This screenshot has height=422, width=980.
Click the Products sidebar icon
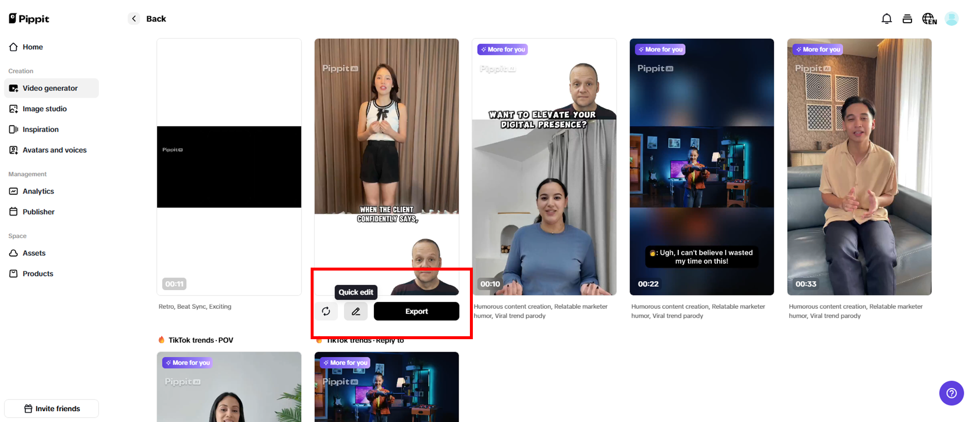pyautogui.click(x=14, y=273)
